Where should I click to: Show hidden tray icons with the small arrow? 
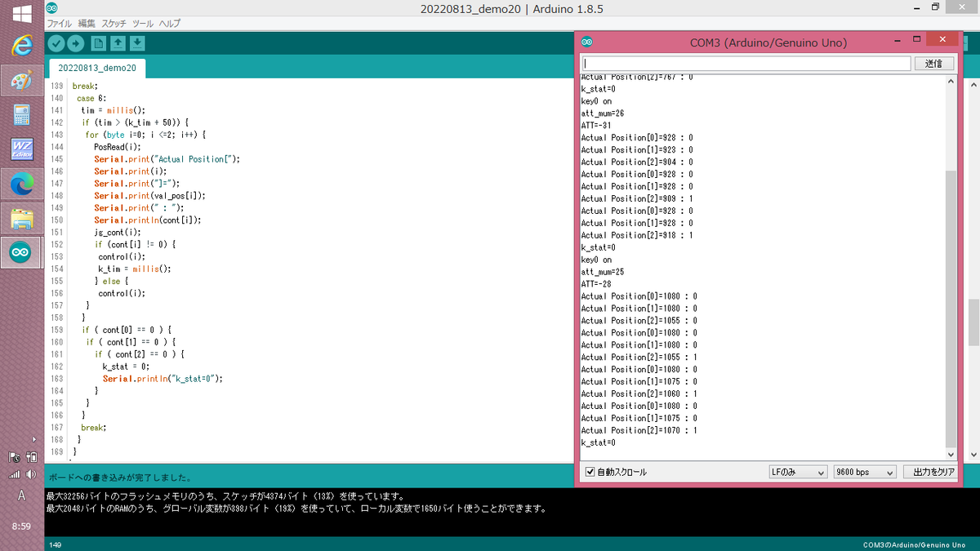pos(33,439)
